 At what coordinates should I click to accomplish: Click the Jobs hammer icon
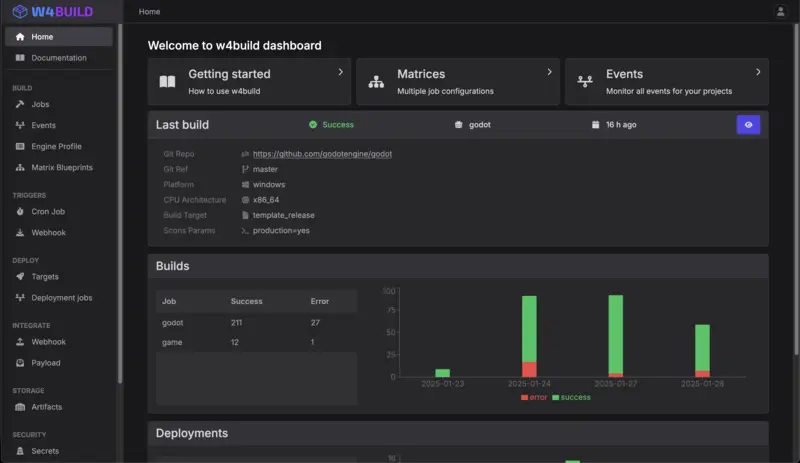pyautogui.click(x=20, y=104)
